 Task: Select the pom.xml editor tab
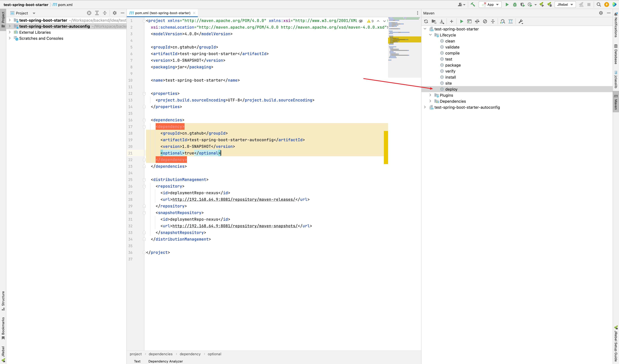(x=162, y=13)
